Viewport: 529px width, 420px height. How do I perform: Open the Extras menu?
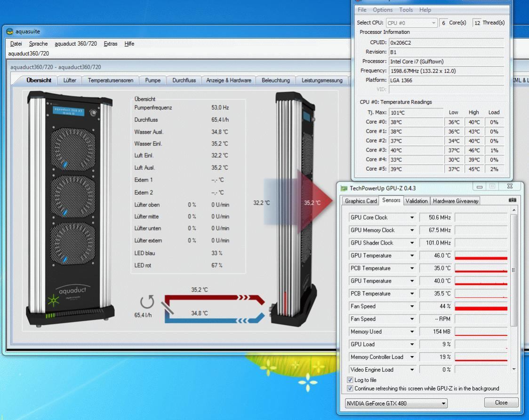[x=110, y=43]
